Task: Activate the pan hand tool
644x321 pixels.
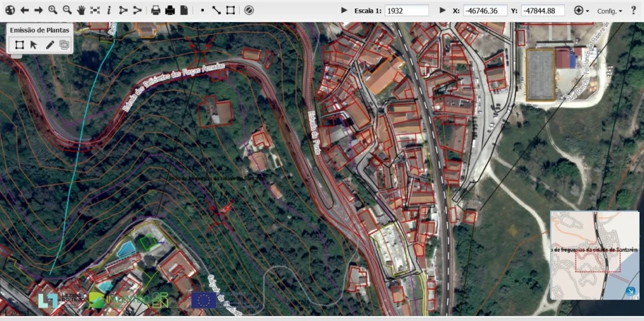Action: tap(81, 10)
